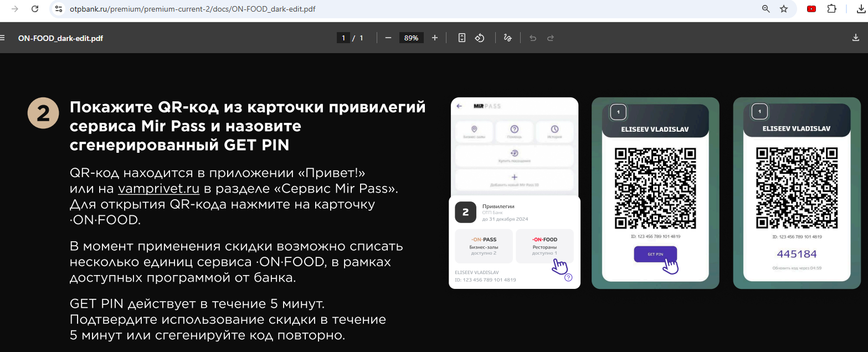Open the "Бизнес залы" tile in mockup
Viewport: 868px width, 352px height.
474,132
